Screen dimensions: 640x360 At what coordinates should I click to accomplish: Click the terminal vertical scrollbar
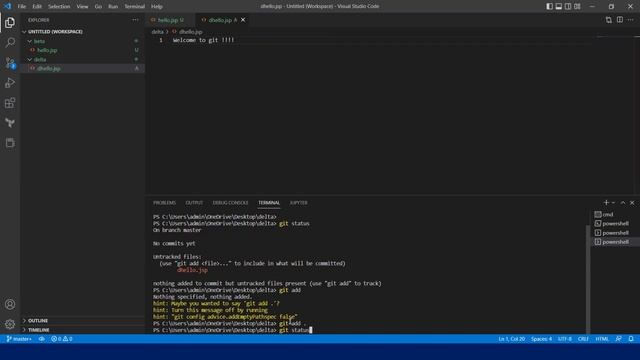tap(588, 280)
